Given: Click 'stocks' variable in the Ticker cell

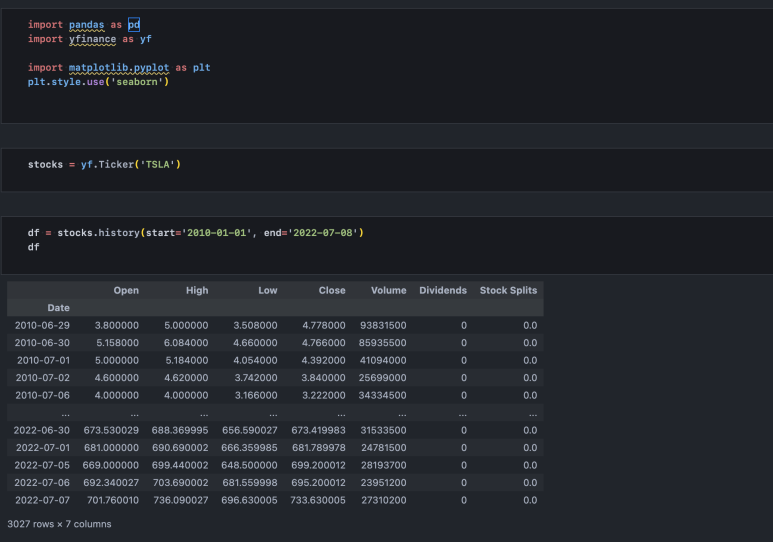Looking at the screenshot, I should point(45,165).
